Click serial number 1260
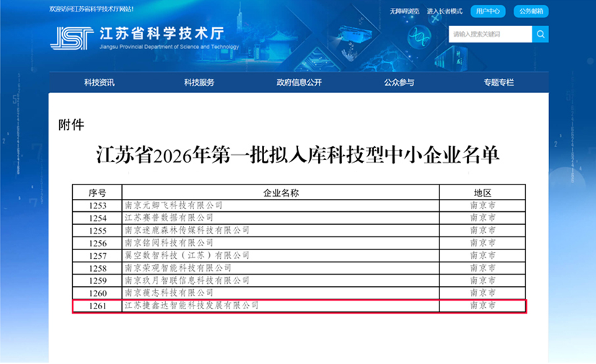This screenshot has height=364, width=596. click(x=97, y=293)
